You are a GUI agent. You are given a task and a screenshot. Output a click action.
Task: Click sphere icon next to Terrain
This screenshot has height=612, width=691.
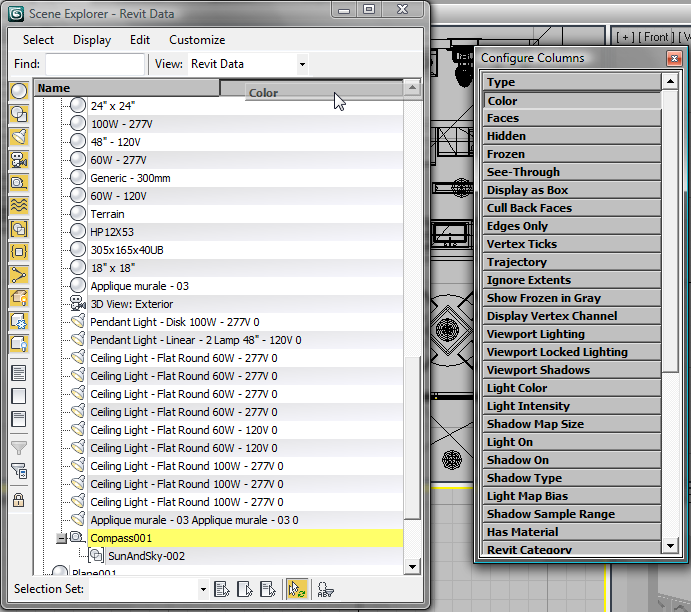[78, 213]
